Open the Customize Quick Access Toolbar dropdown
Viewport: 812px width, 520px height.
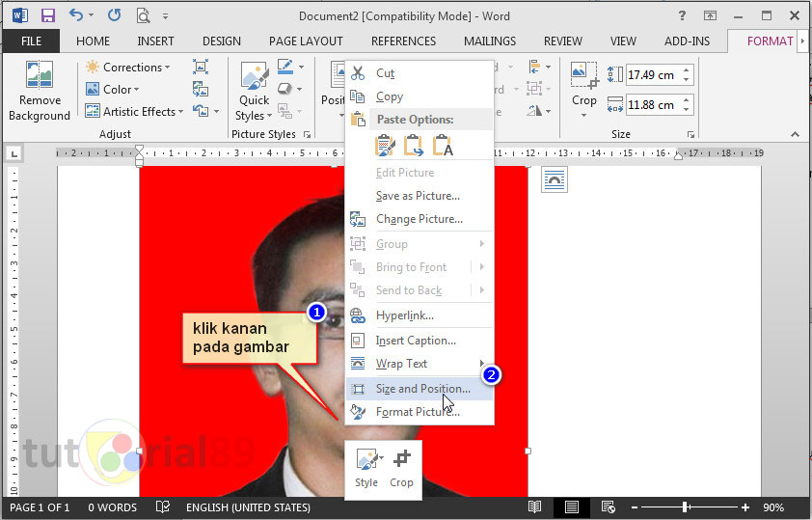coord(165,16)
